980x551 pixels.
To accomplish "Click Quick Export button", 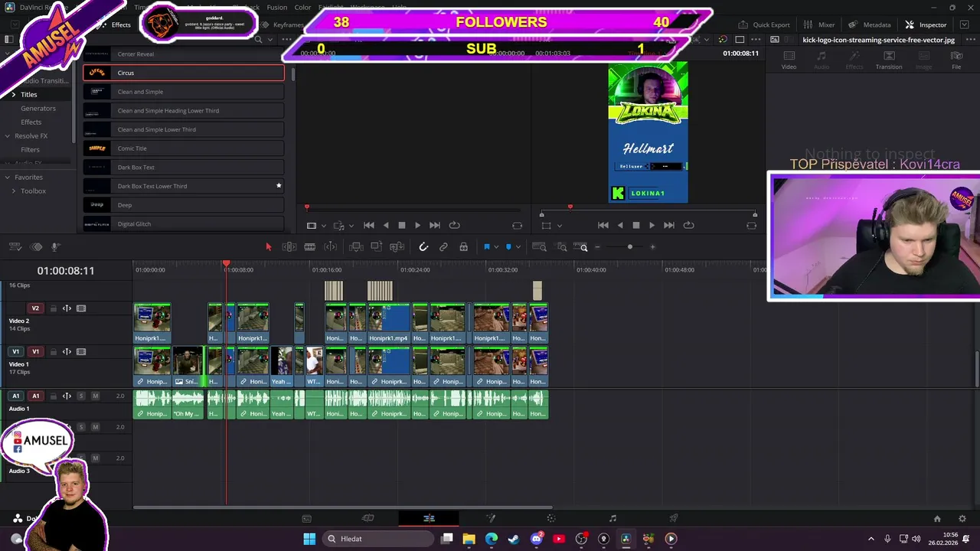I will pos(764,24).
